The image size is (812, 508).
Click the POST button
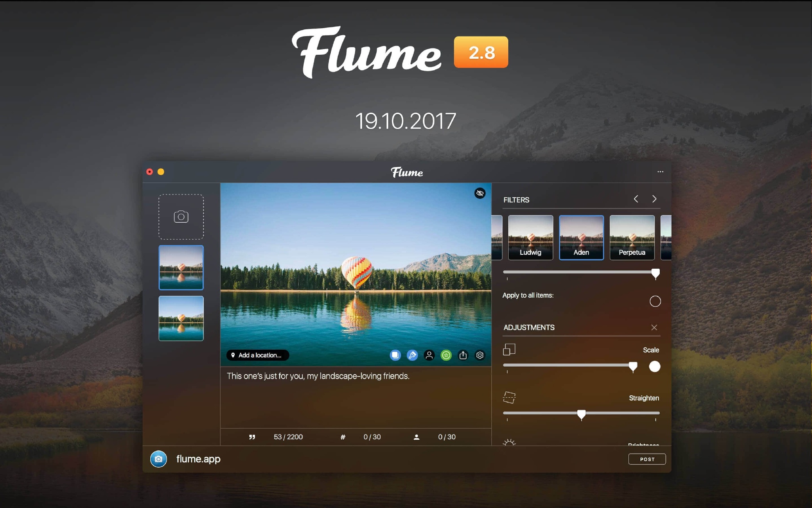point(647,459)
